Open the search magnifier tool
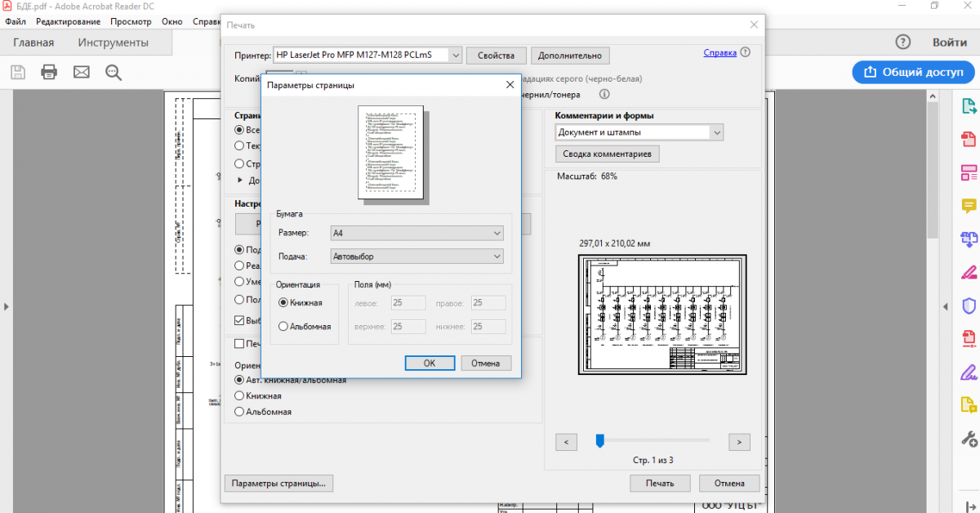Screen dimensions: 980x513 pos(114,72)
